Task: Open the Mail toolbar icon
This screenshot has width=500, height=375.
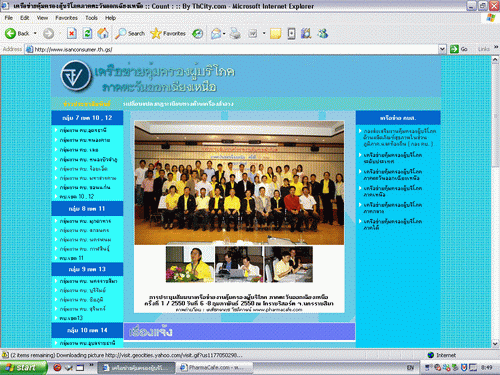Action: [x=216, y=33]
